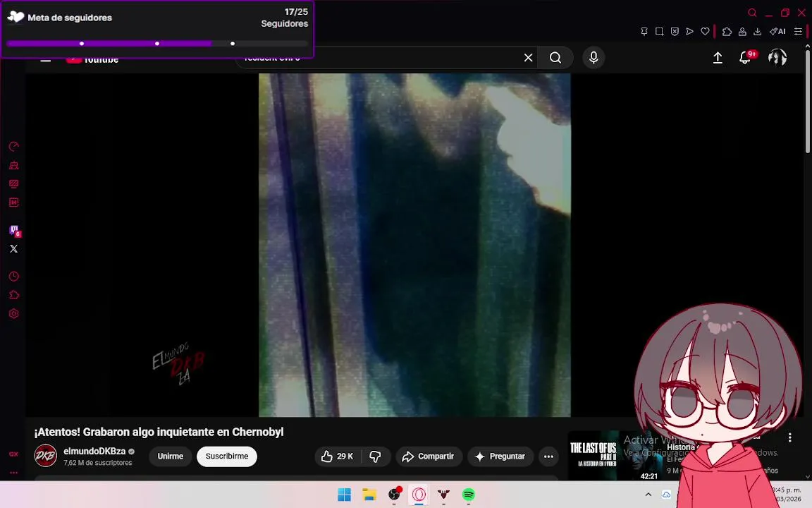Open YouTube notifications bell
Image resolution: width=812 pixels, height=508 pixels.
745,58
